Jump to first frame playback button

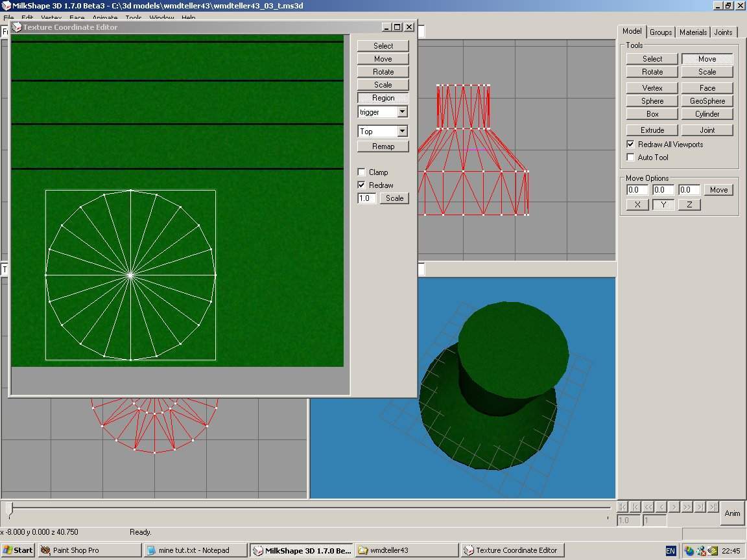click(x=622, y=507)
